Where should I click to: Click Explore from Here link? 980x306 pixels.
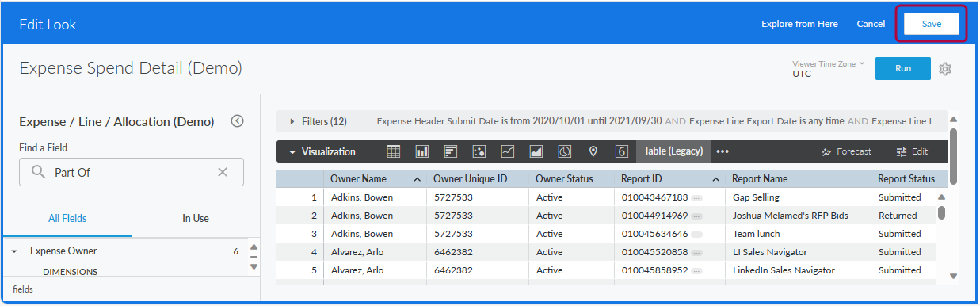pos(799,24)
